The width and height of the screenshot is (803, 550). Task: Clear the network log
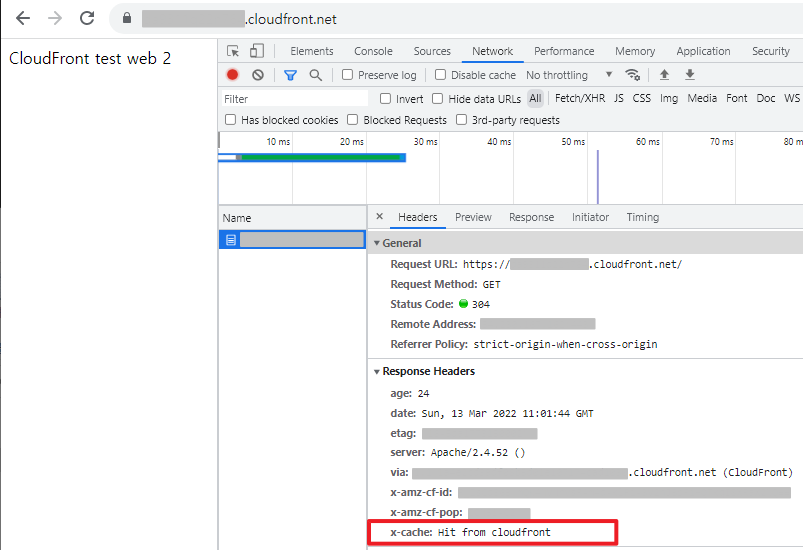[258, 75]
